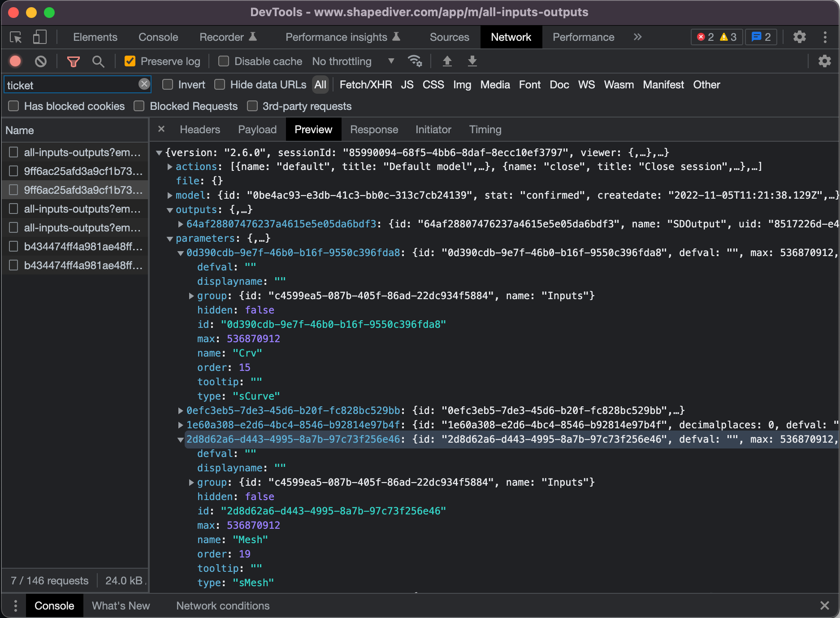This screenshot has height=618, width=840.
Task: Click the ticket filter text field
Action: [x=72, y=85]
